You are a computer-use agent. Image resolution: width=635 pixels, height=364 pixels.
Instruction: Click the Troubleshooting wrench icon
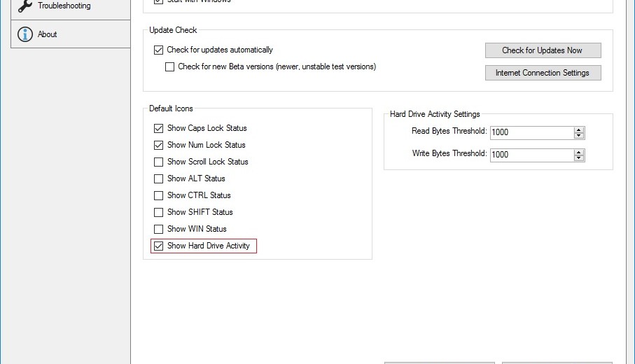coord(25,6)
